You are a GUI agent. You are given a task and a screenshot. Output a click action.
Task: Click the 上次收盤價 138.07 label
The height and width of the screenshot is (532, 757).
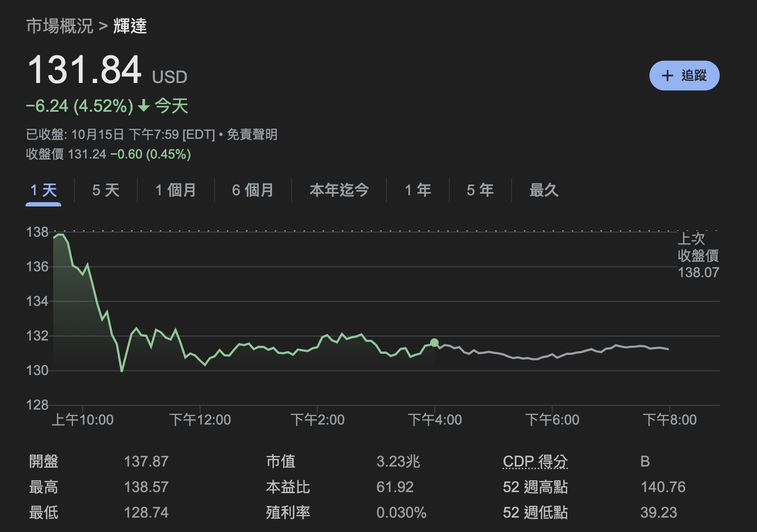(698, 255)
